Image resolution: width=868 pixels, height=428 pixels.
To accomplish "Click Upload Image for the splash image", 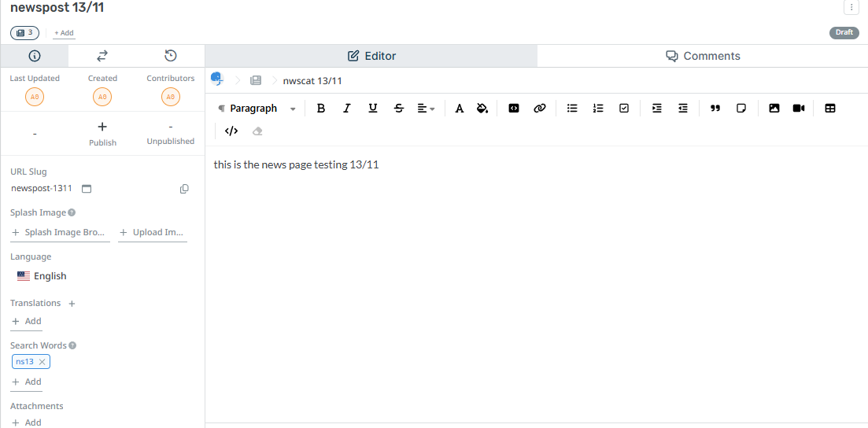I will click(153, 233).
